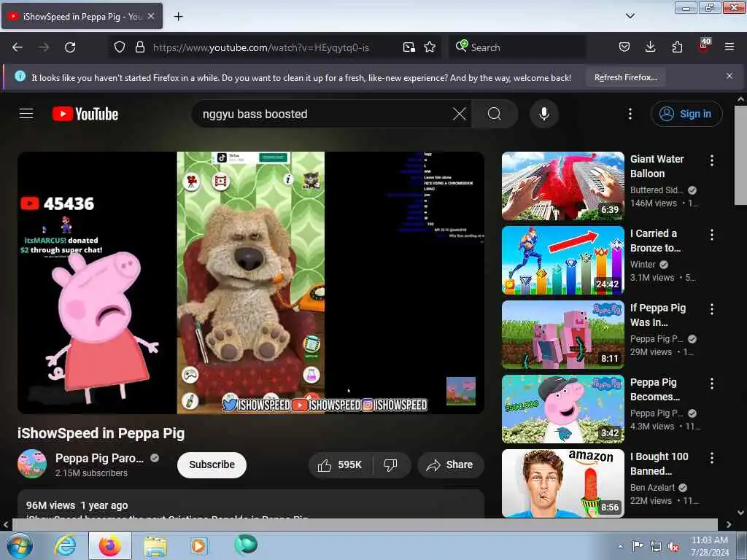Viewport: 747px width, 560px height.
Task: Click the Refresh Firefox button
Action: 625,77
